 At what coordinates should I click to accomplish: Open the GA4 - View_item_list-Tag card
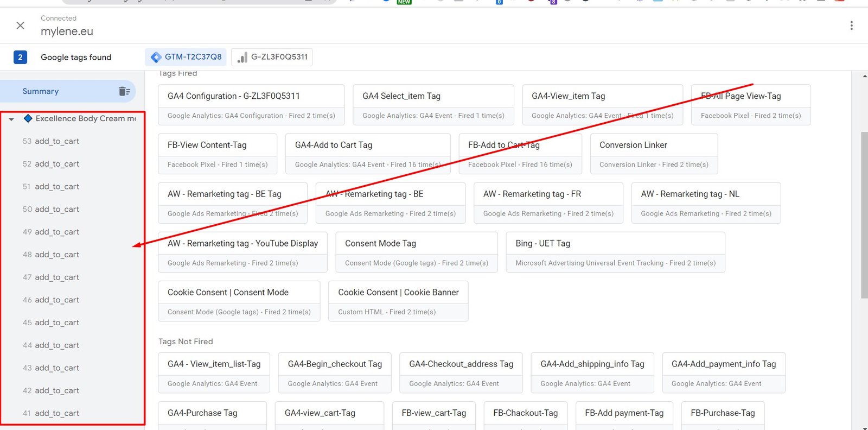tap(214, 373)
